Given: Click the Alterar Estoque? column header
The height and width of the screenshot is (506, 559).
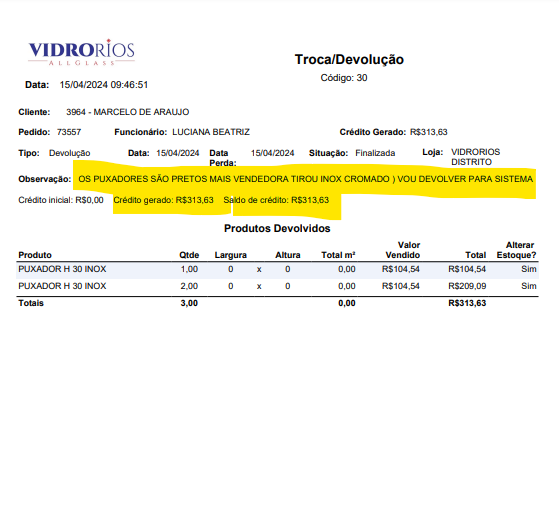Looking at the screenshot, I should click(516, 250).
